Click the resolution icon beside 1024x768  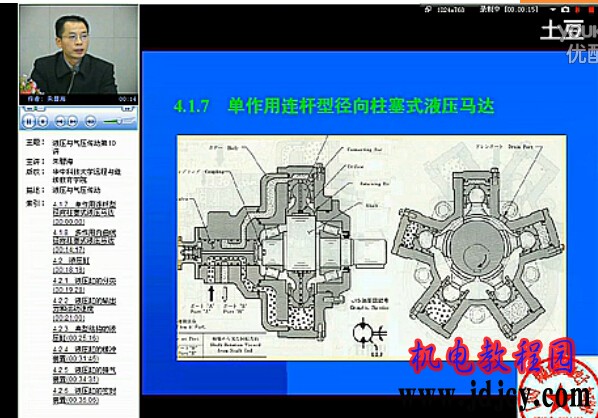click(429, 10)
